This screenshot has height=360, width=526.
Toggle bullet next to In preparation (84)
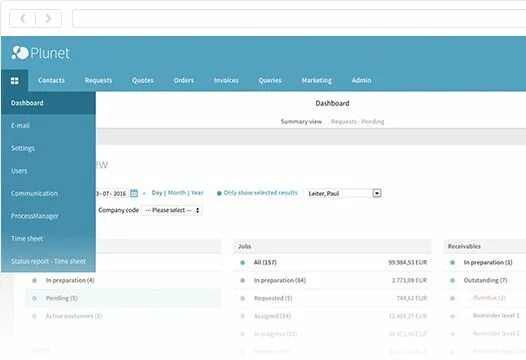pos(243,280)
